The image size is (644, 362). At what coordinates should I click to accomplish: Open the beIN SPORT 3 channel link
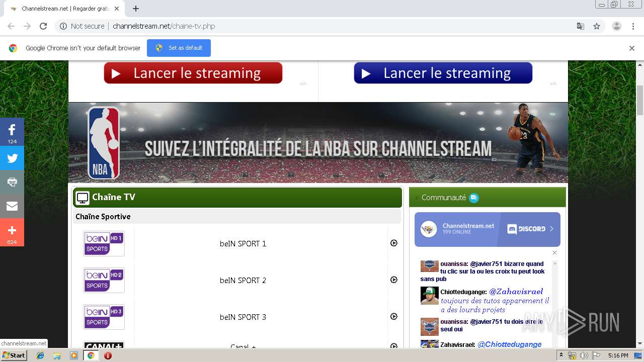243,317
